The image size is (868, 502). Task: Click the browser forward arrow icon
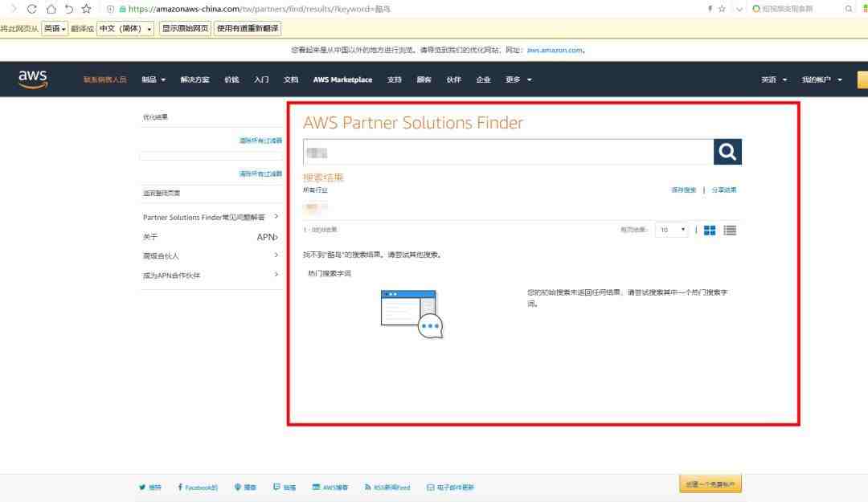(14, 9)
